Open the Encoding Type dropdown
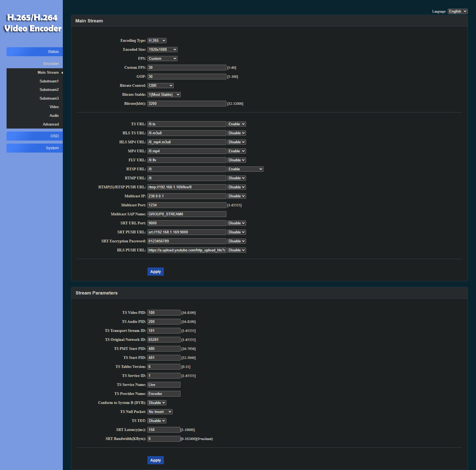 [157, 40]
